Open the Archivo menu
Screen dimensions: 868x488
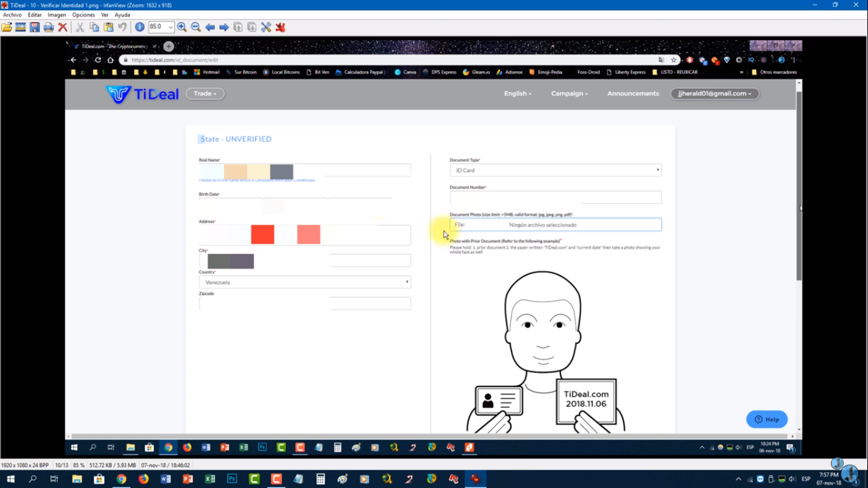point(12,15)
